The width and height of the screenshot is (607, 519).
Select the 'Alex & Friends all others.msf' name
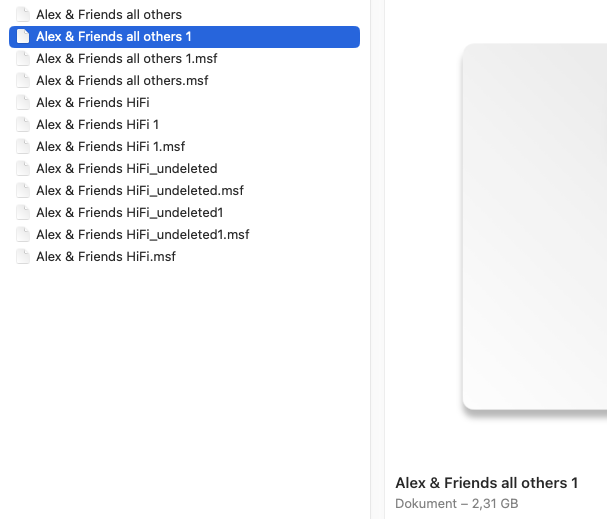pos(122,81)
